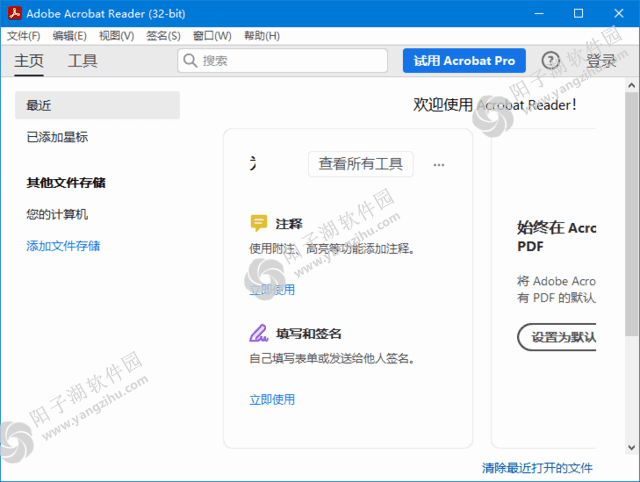
Task: Switch to the 主页 tab
Action: (29, 61)
